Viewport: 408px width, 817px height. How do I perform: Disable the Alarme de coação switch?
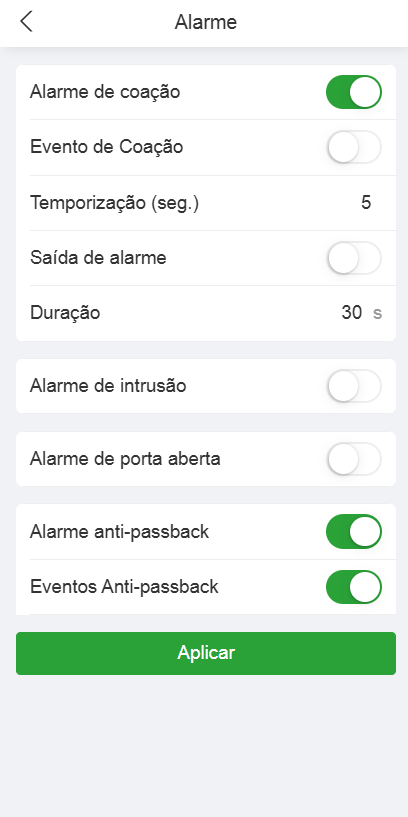click(354, 92)
